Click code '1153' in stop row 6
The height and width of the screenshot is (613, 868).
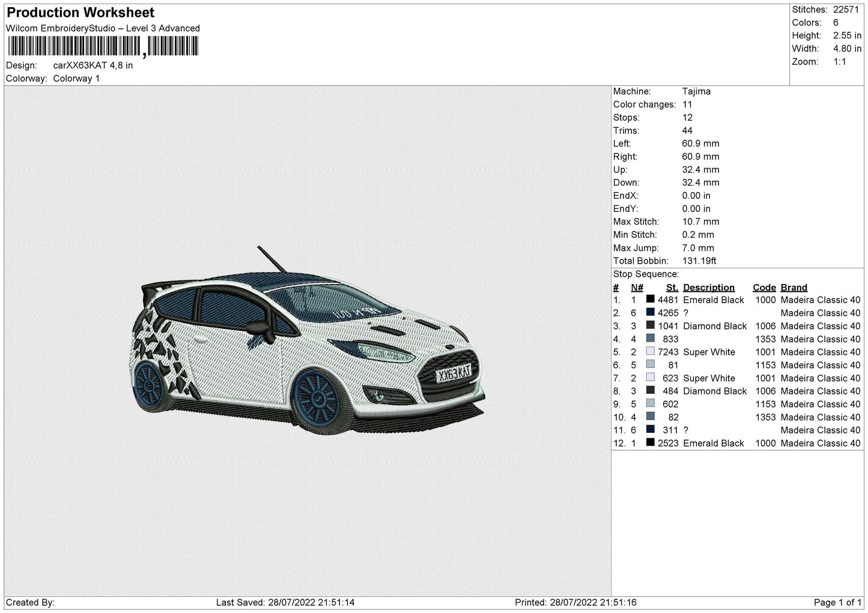(x=765, y=365)
